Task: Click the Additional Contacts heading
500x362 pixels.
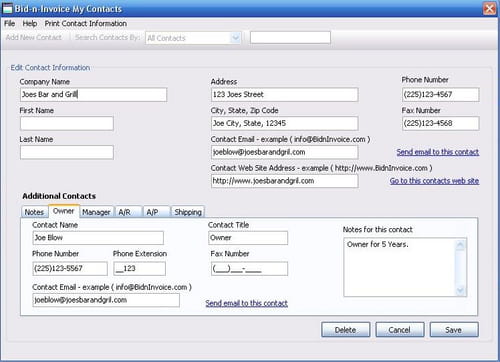Action: 59,196
